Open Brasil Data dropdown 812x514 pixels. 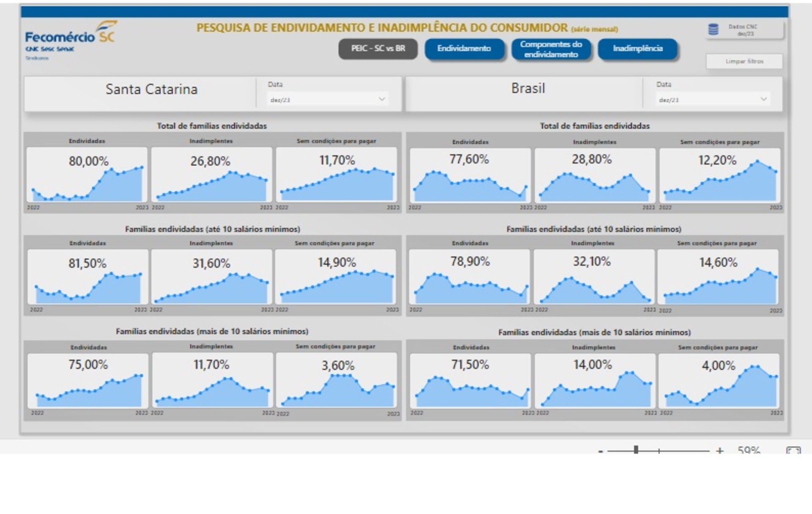tap(712, 100)
